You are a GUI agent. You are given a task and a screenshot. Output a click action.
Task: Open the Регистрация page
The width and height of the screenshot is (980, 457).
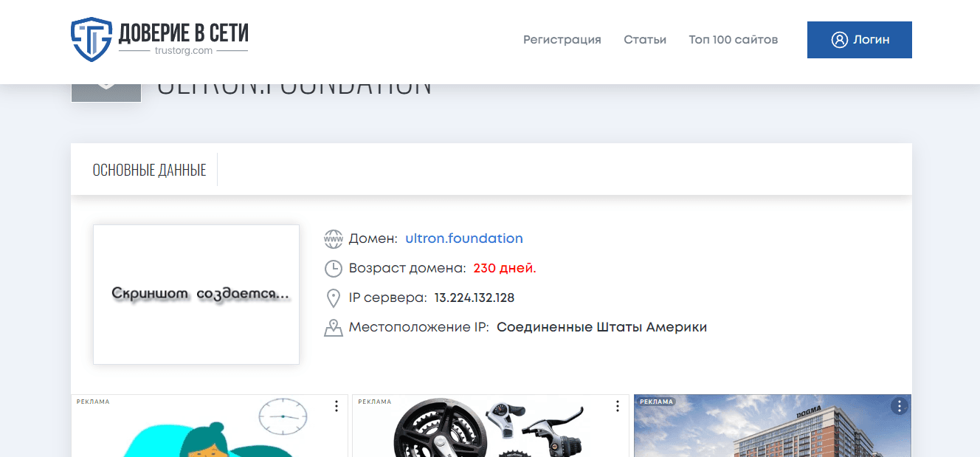(x=562, y=40)
